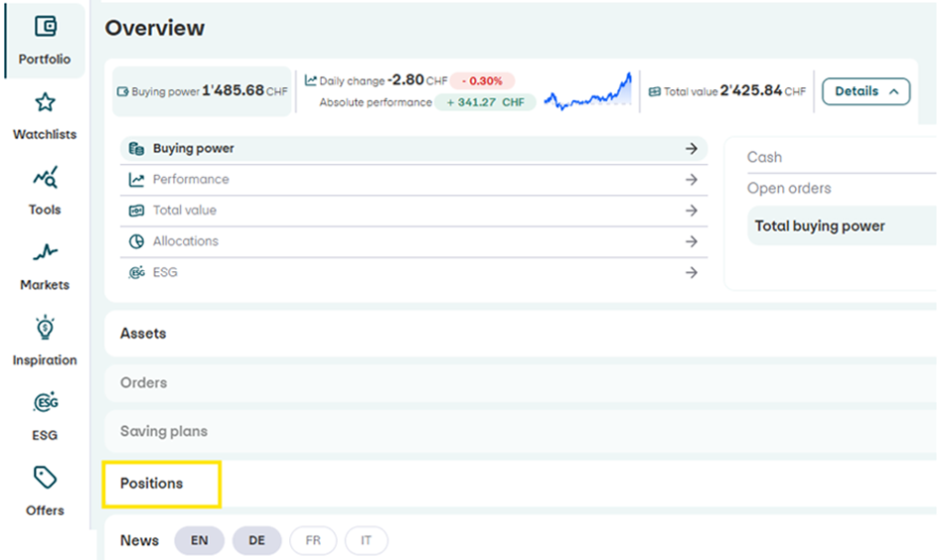Open Offers tag icon
The height and width of the screenshot is (560, 946).
click(x=45, y=478)
